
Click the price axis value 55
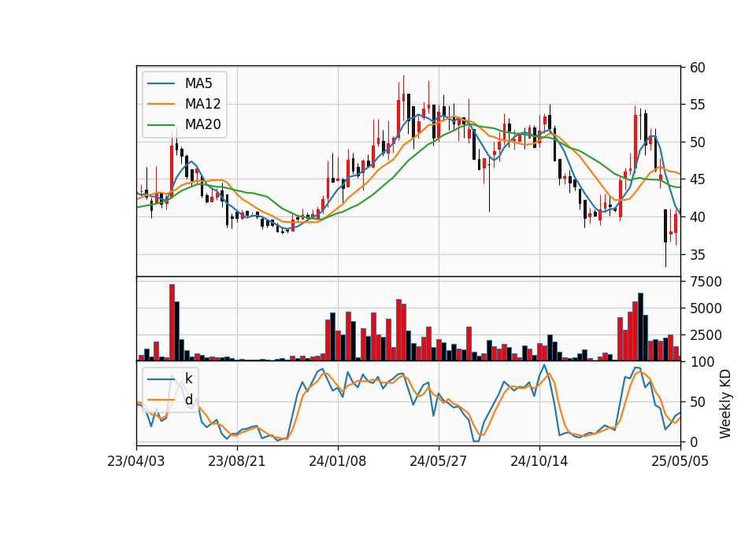pos(698,105)
